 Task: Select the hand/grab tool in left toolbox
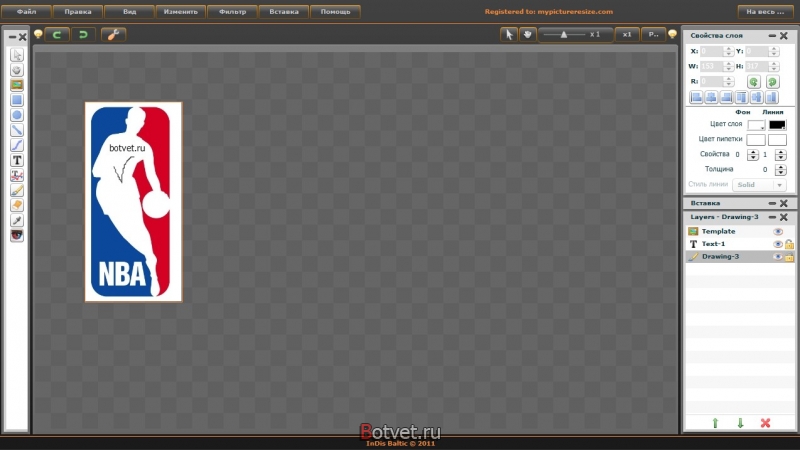[x=17, y=70]
